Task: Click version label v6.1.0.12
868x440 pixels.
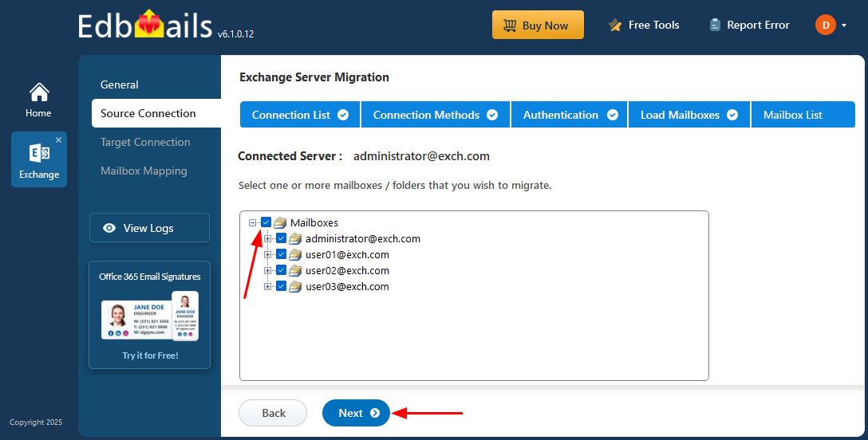Action: point(236,34)
